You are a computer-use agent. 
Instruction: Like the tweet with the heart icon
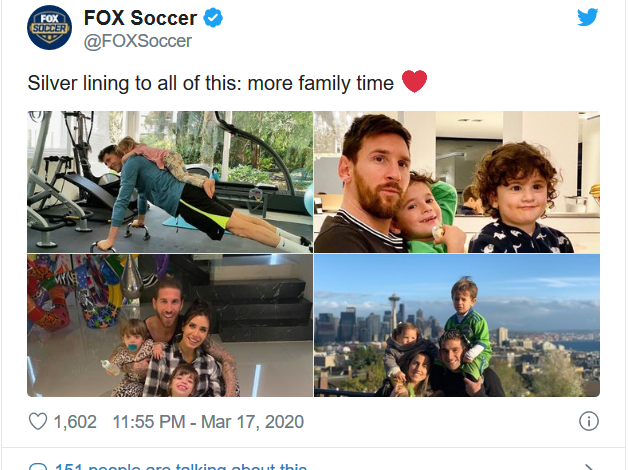[38, 421]
